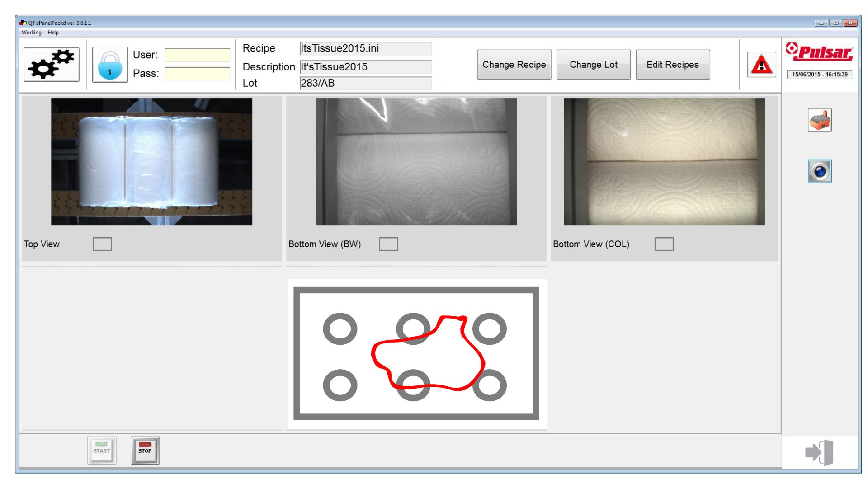Toggle the Top View status box
The height and width of the screenshot is (488, 868).
pyautogui.click(x=102, y=244)
